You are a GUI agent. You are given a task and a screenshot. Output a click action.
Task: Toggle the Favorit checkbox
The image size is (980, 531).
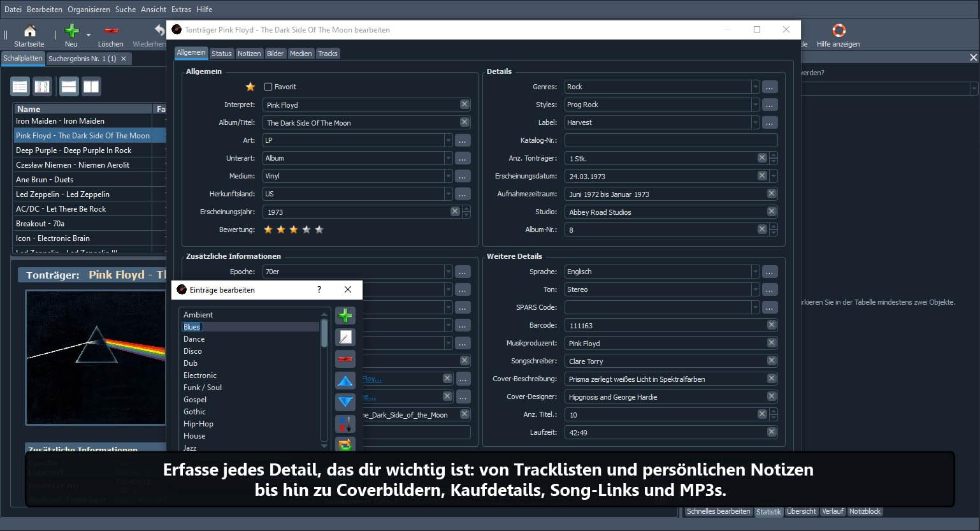click(x=268, y=87)
